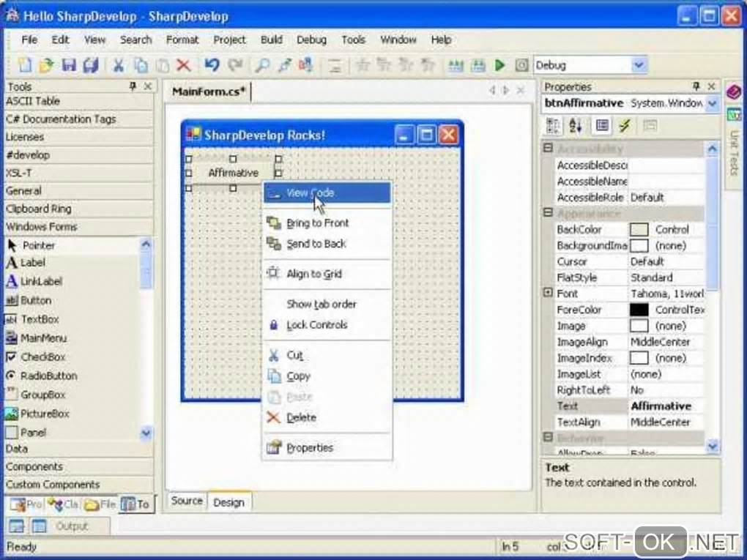
Task: Click the Save toolbar icon
Action: click(x=69, y=65)
